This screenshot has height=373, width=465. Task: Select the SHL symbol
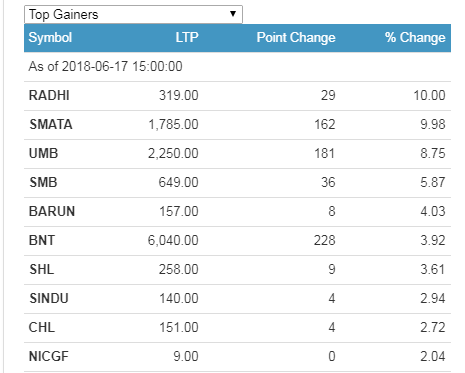click(x=42, y=270)
